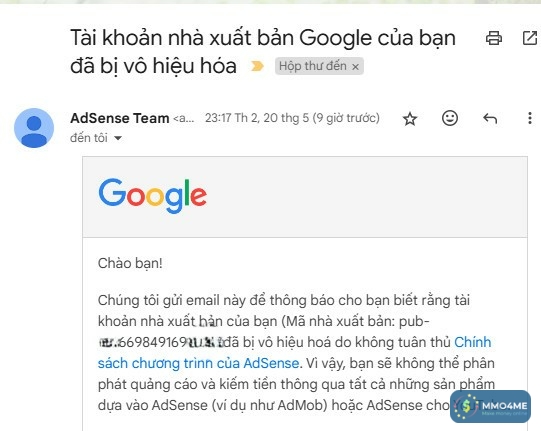Click the email subject heading

pyautogui.click(x=263, y=52)
